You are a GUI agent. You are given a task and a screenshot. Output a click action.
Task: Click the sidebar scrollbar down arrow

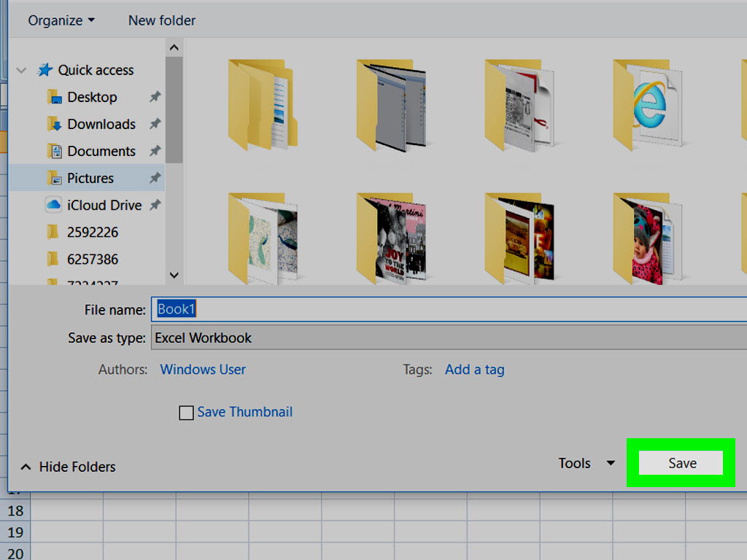tap(174, 276)
